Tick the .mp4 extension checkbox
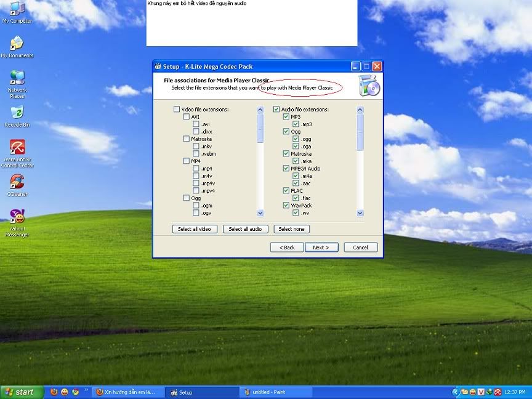The height and width of the screenshot is (399, 532). click(196, 168)
